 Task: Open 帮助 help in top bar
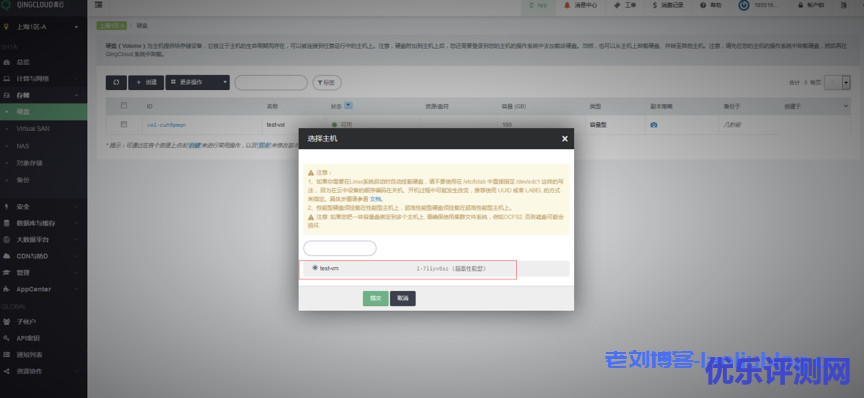pyautogui.click(x=711, y=5)
